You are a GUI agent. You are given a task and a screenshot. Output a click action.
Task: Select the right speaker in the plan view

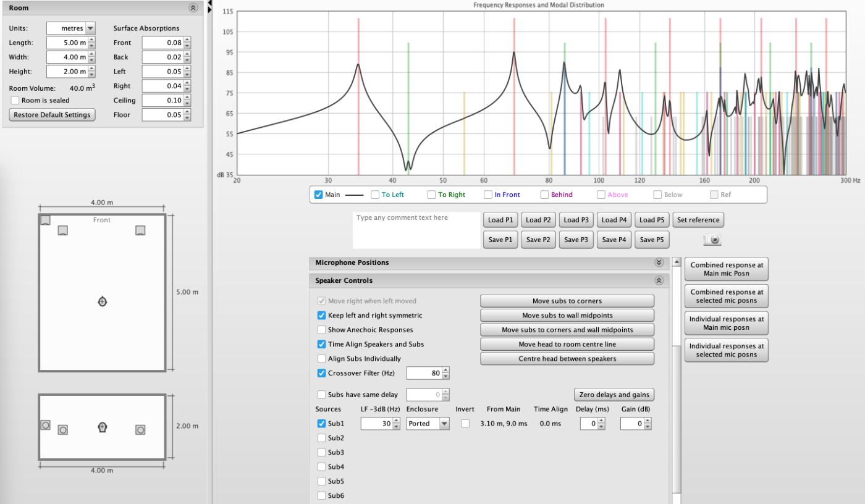[140, 230]
